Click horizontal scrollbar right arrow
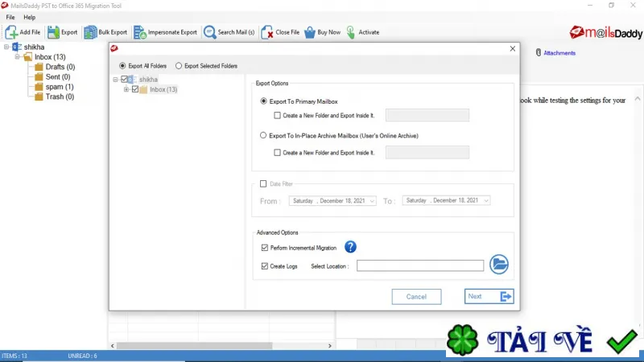Viewport: 644px width, 362px height. pyautogui.click(x=330, y=346)
